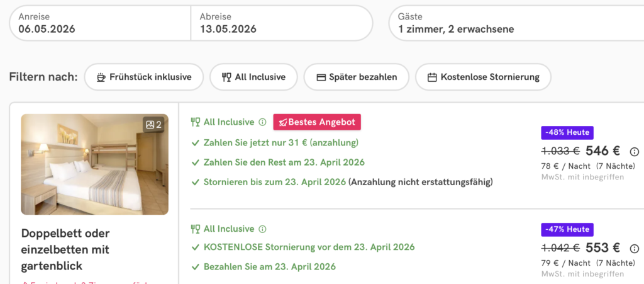This screenshot has width=644, height=284.
Task: Click the info icon beside second All Inclusive label
Action: (x=263, y=229)
